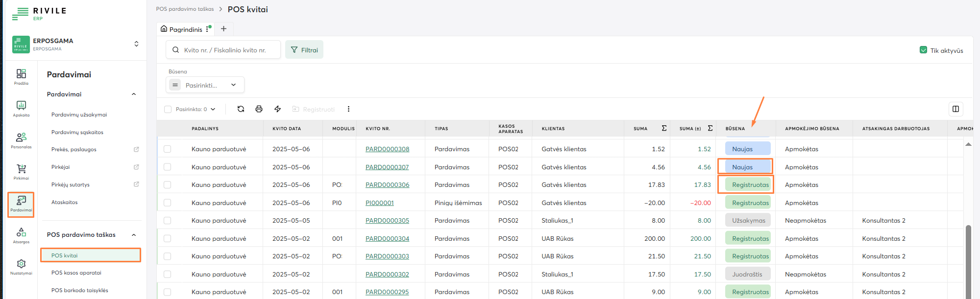This screenshot has height=299, width=980.
Task: Open the Būsena Pasirinkti dropdown
Action: coord(205,85)
